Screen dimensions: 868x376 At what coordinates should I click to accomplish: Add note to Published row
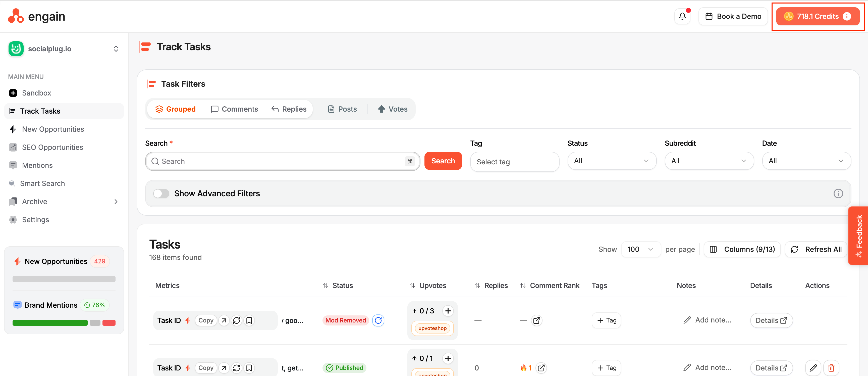(x=707, y=367)
